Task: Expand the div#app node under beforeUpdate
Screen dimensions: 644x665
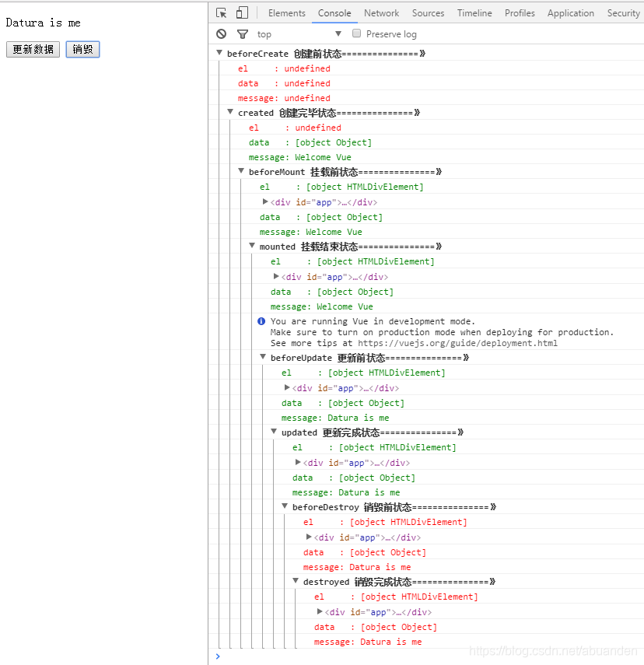Action: point(287,387)
